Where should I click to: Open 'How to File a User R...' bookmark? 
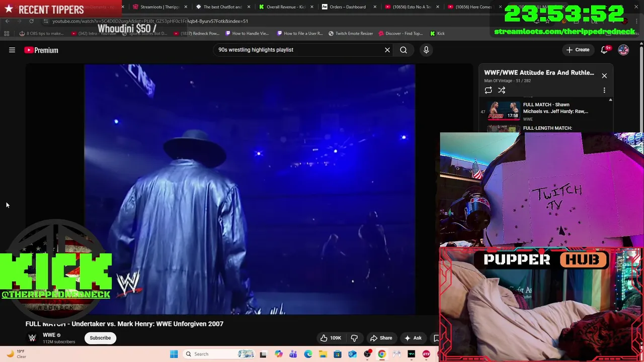pos(299,34)
